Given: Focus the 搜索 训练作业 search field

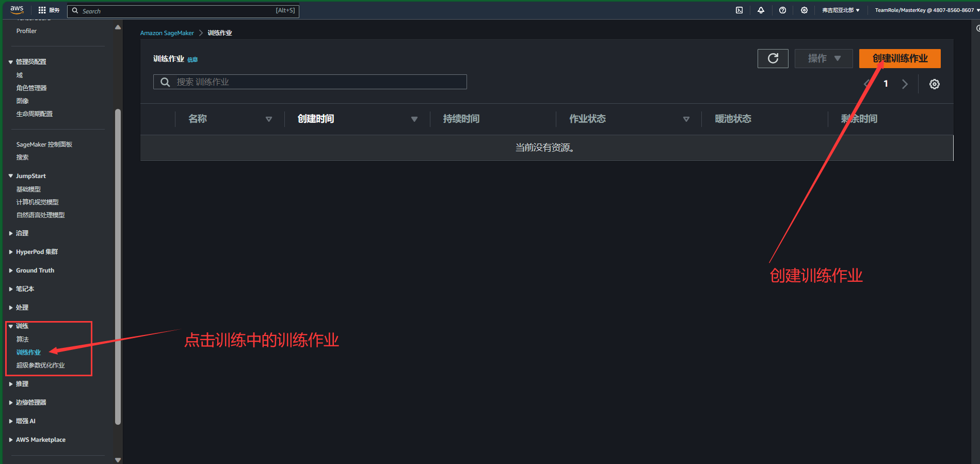Looking at the screenshot, I should pos(310,82).
